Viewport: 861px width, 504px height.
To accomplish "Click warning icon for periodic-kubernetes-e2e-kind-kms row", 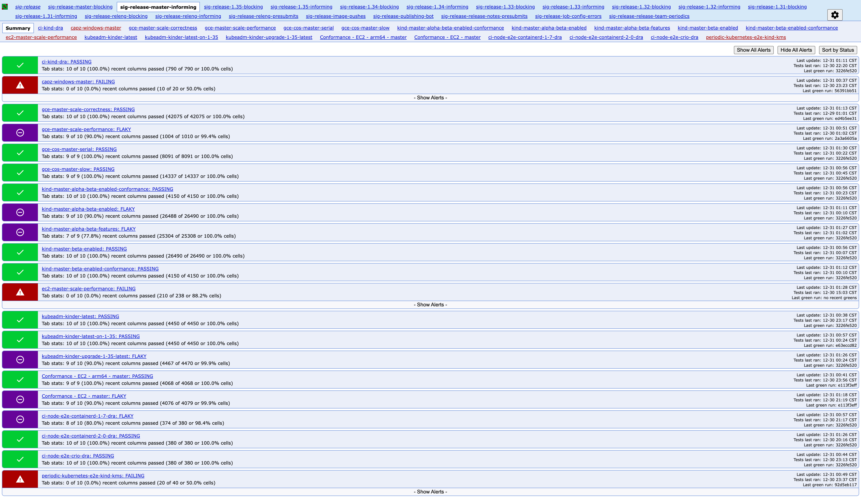I will (20, 479).
